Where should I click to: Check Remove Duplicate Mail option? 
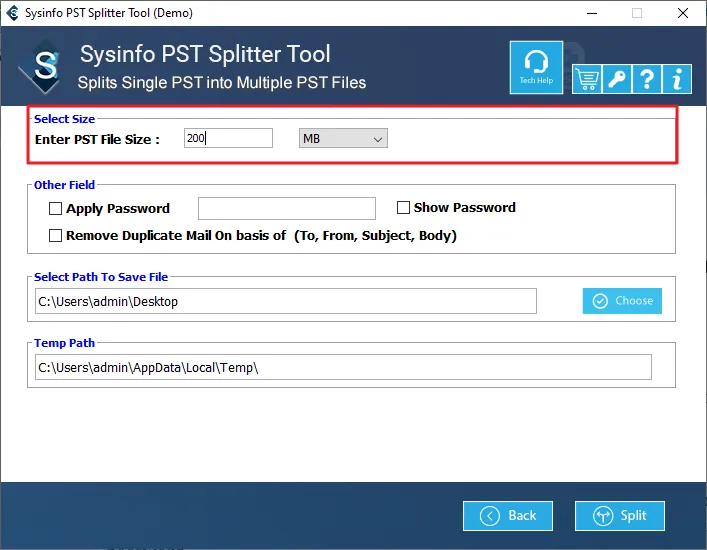point(55,236)
